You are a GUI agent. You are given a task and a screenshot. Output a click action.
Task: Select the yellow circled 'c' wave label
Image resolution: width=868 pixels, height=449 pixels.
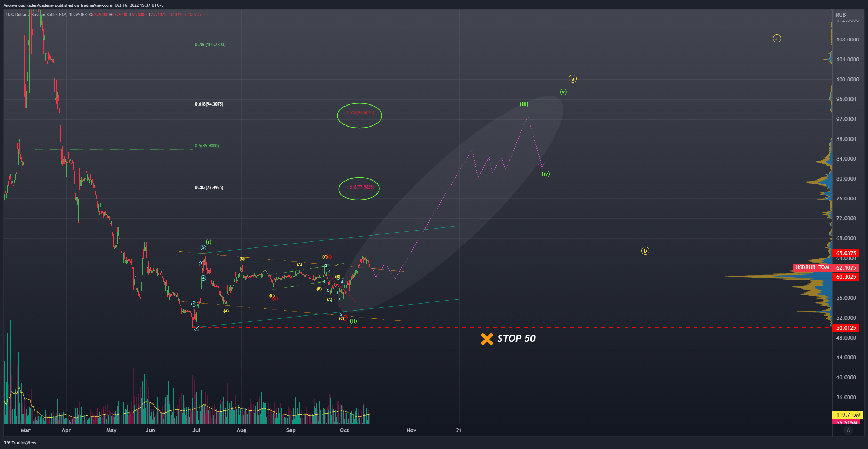(777, 39)
